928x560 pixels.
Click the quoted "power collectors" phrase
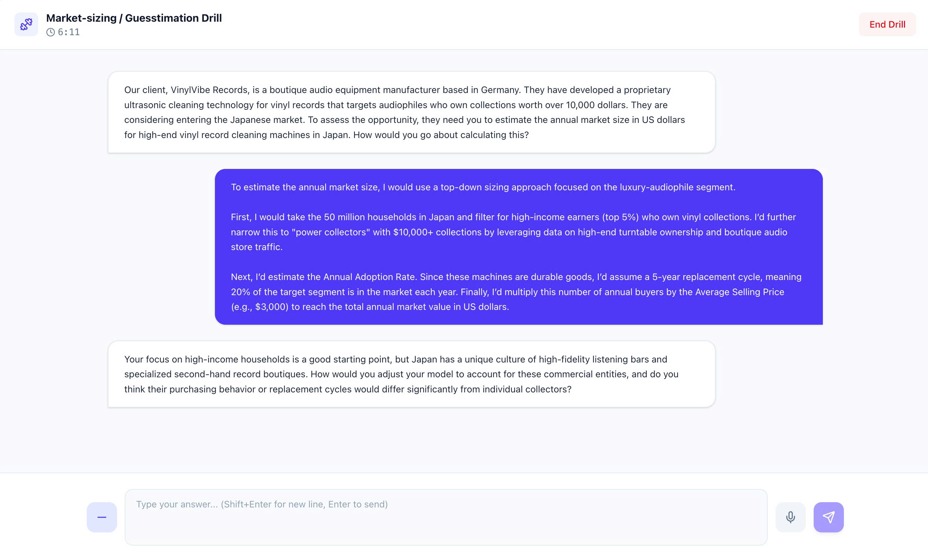(x=331, y=232)
